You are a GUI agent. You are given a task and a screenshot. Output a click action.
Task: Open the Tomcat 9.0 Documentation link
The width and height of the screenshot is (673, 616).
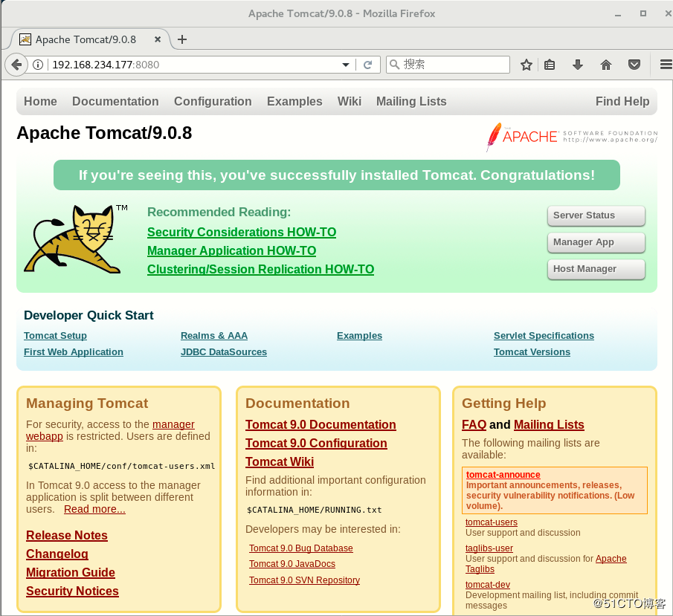pyautogui.click(x=321, y=425)
